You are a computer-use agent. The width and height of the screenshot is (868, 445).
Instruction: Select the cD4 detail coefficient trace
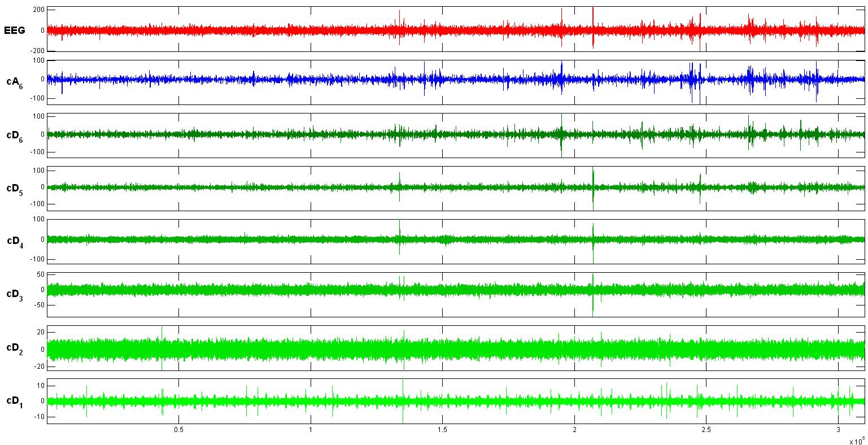456,239
